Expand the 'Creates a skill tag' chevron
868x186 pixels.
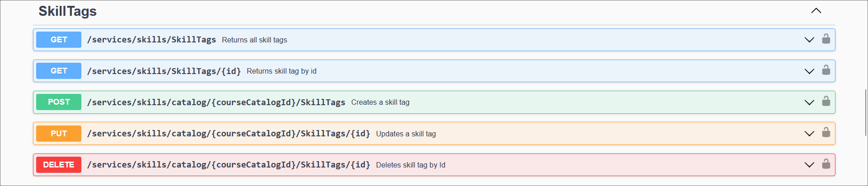tap(809, 102)
